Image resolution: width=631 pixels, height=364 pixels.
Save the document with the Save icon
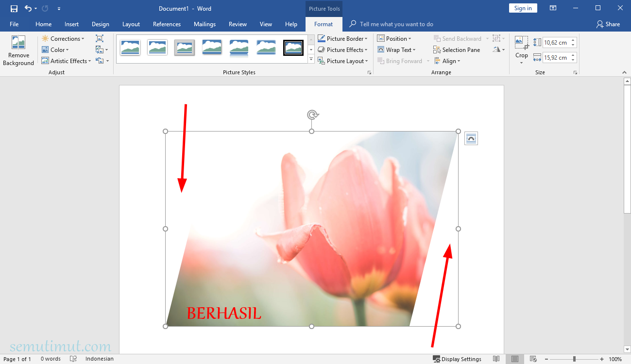coord(14,8)
